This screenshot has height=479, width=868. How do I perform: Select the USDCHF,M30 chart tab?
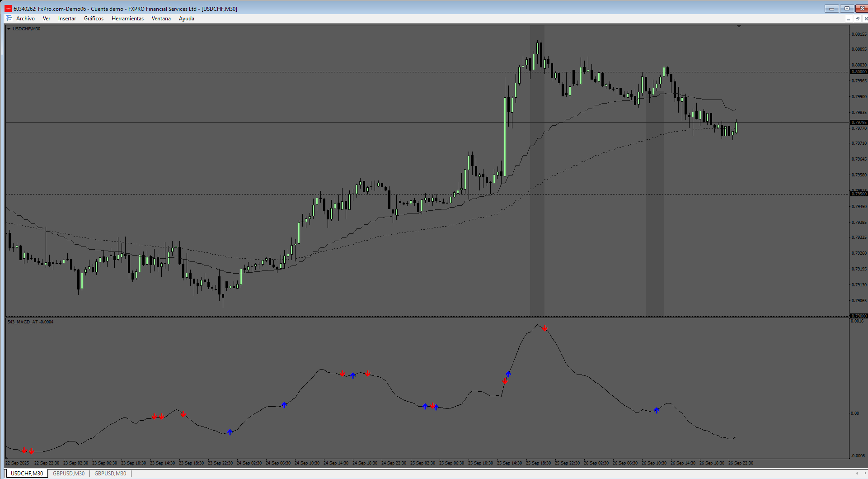tap(27, 474)
